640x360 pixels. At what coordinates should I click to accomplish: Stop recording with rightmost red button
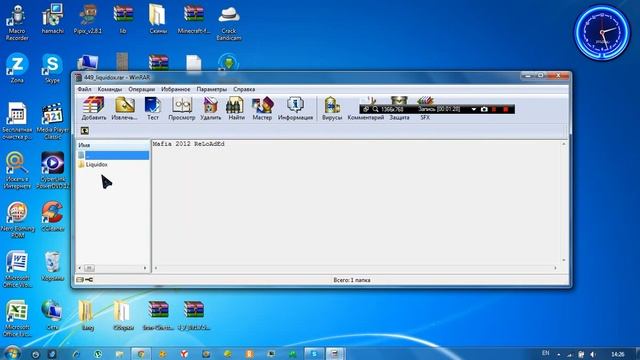click(x=506, y=109)
